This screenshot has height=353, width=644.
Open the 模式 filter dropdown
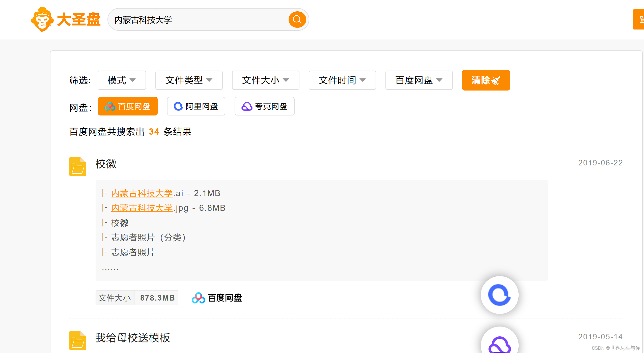(x=122, y=80)
